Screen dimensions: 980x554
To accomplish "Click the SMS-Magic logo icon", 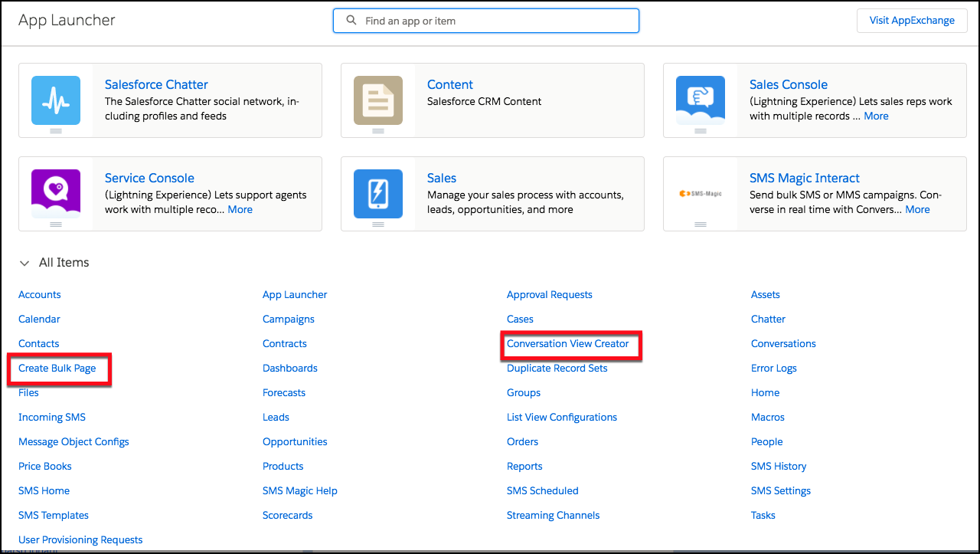I will (x=701, y=194).
